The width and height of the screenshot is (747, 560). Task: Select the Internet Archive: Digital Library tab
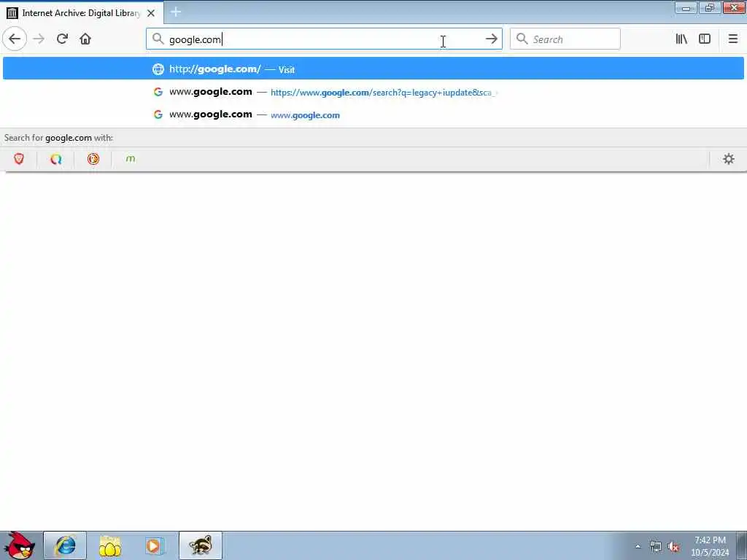pyautogui.click(x=81, y=13)
